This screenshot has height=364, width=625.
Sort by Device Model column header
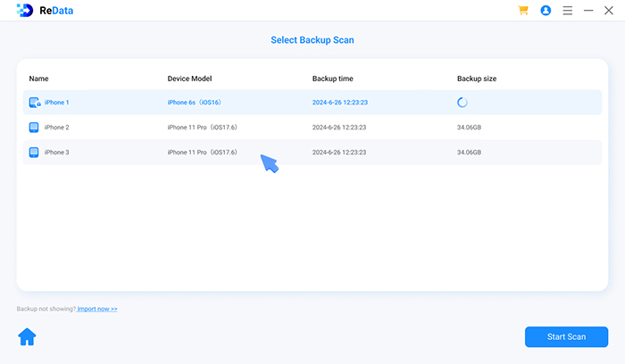[x=189, y=79]
